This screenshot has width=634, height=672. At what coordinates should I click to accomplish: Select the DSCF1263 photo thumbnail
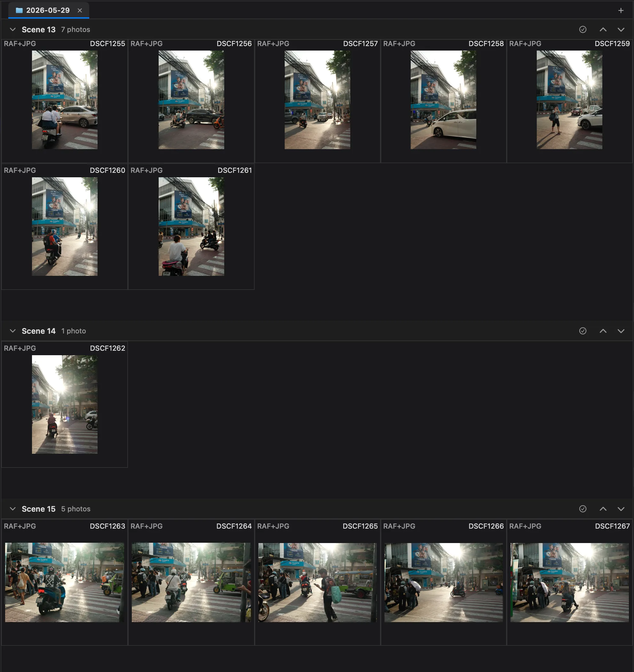(x=65, y=582)
